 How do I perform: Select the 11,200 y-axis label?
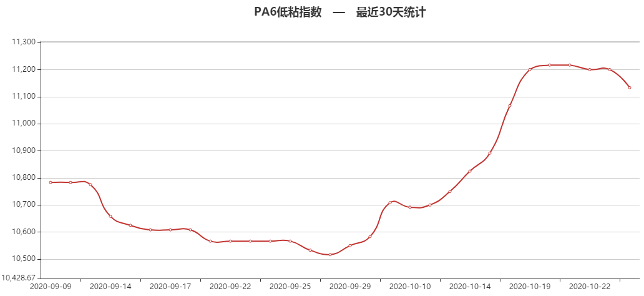24,69
